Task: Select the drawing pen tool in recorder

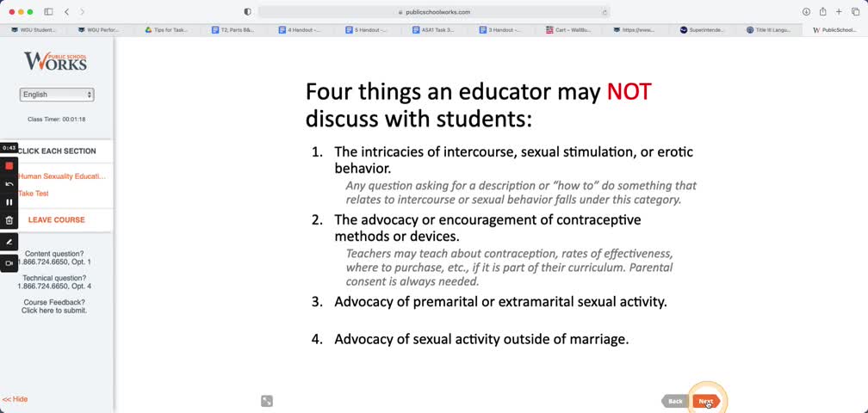Action: 9,242
